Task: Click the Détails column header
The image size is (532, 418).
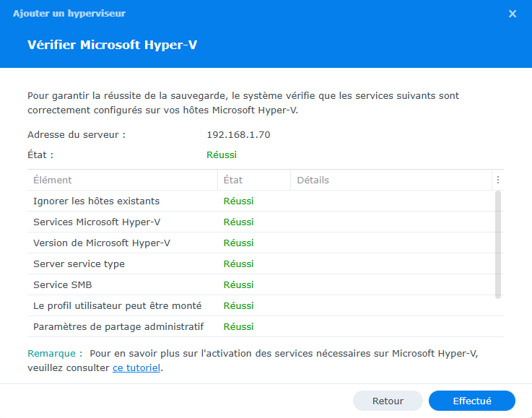Action: [313, 180]
